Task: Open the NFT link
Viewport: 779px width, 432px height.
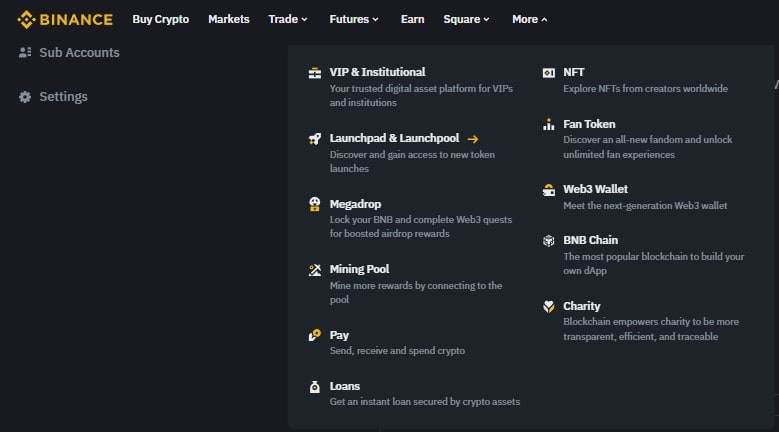Action: 573,72
